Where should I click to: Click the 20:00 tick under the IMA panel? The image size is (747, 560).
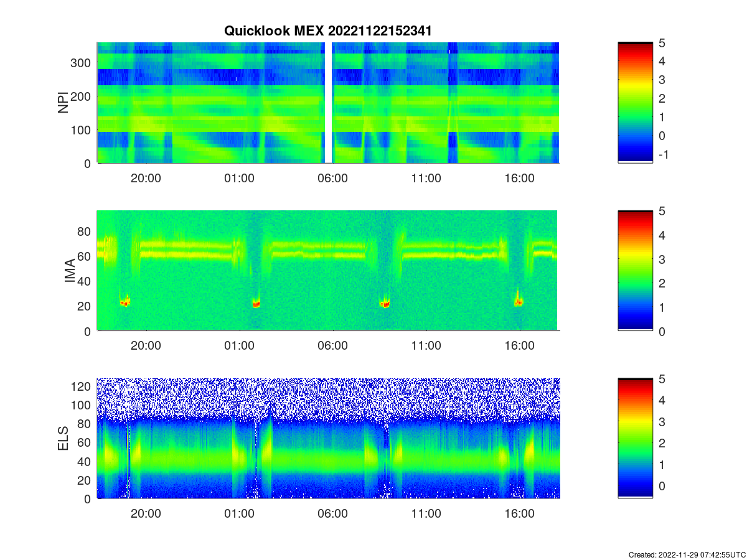[x=146, y=346]
